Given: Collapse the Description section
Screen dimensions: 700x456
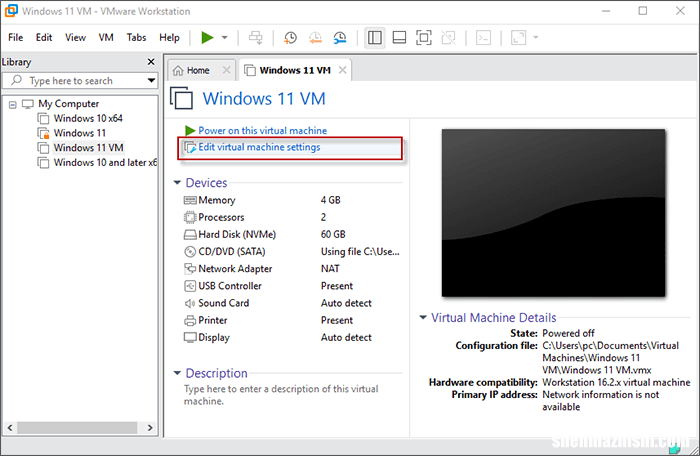Looking at the screenshot, I should (177, 373).
